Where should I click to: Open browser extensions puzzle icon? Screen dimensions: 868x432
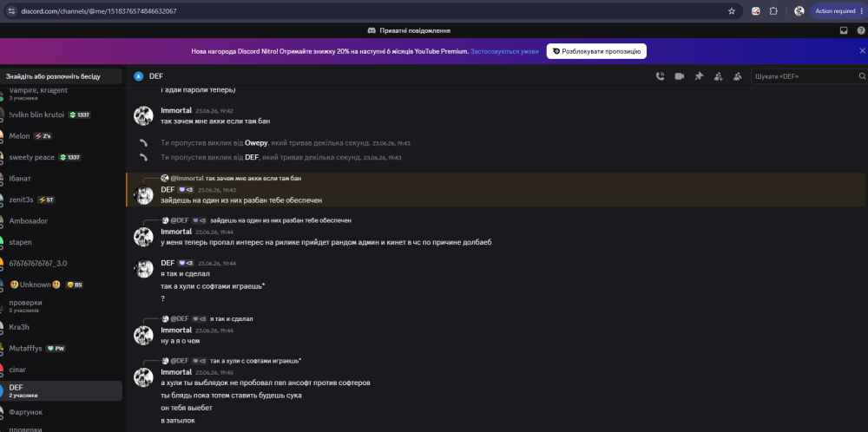click(x=773, y=11)
